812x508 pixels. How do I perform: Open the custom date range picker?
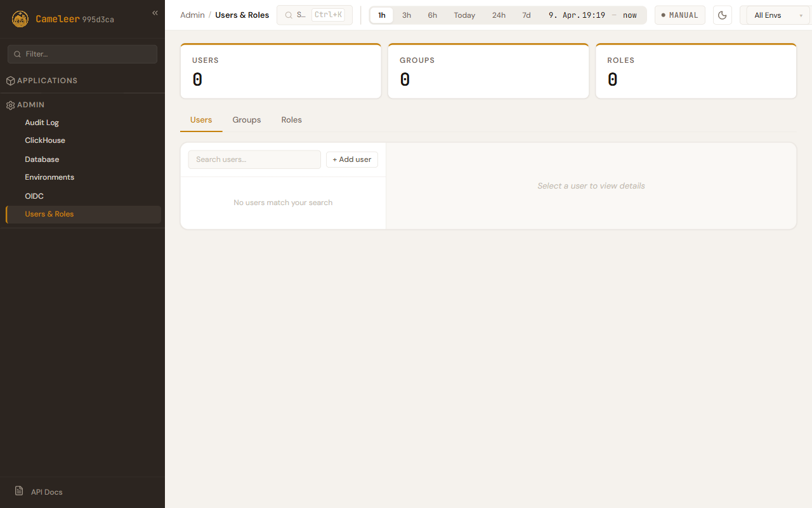click(x=592, y=15)
